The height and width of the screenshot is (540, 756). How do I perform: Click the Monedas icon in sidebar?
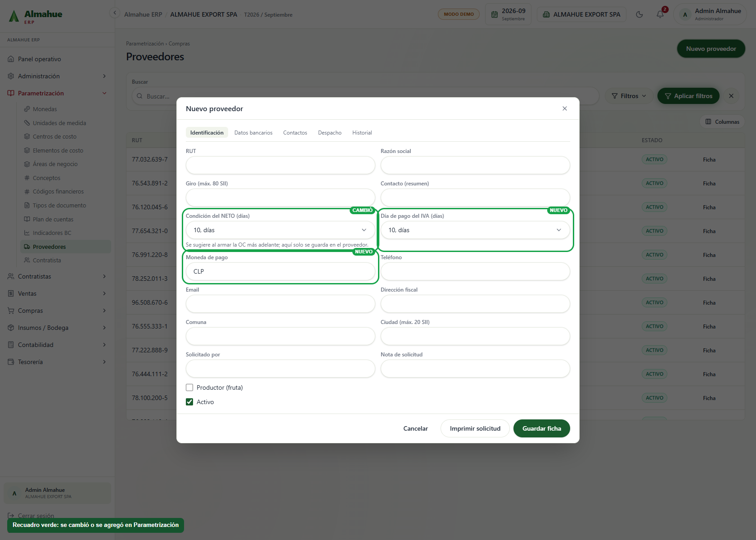(27, 109)
